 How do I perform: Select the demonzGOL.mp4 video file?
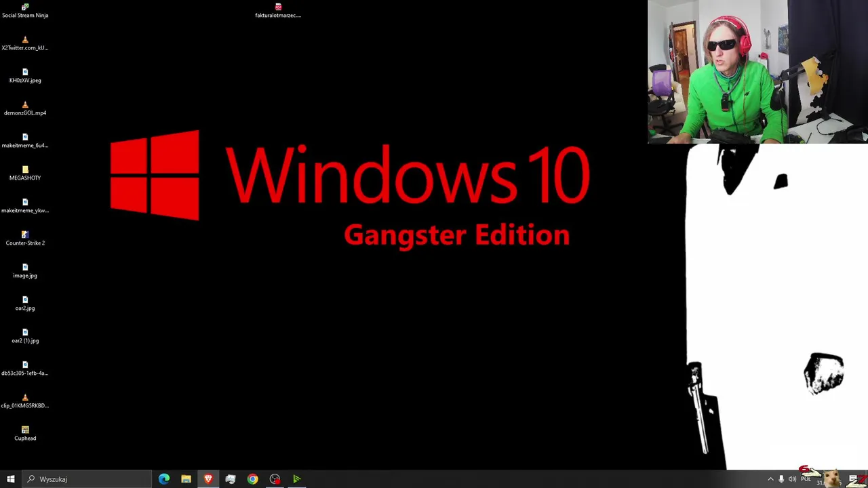(25, 108)
